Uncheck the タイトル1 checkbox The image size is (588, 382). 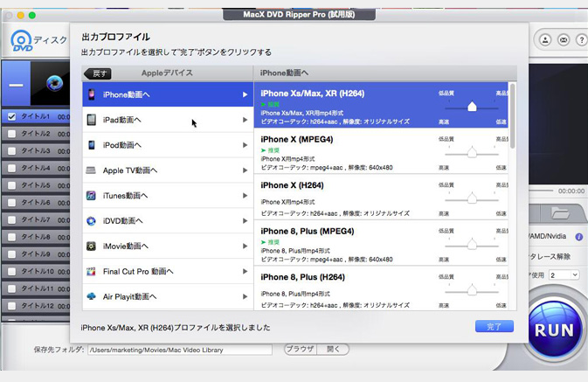coord(11,117)
